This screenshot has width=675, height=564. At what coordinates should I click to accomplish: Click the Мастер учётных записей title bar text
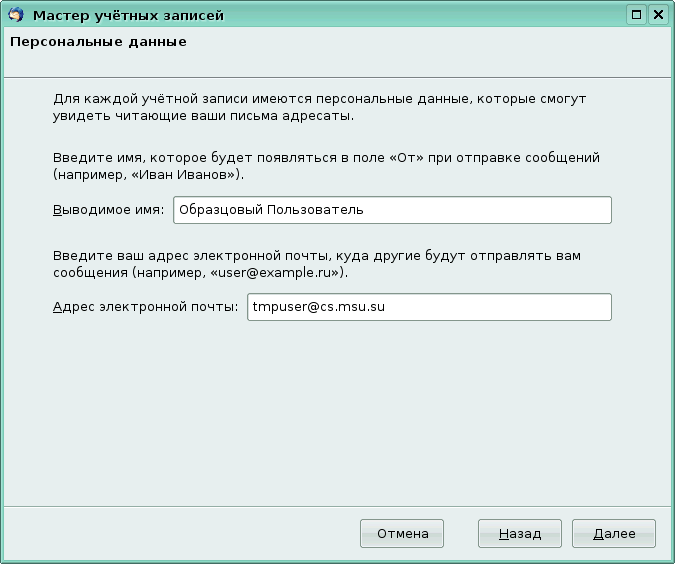(129, 15)
